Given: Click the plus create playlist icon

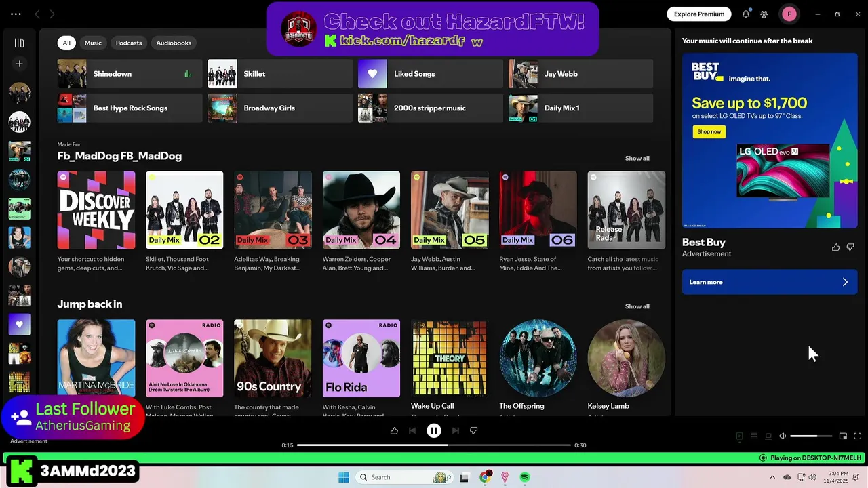Looking at the screenshot, I should pos(19,64).
